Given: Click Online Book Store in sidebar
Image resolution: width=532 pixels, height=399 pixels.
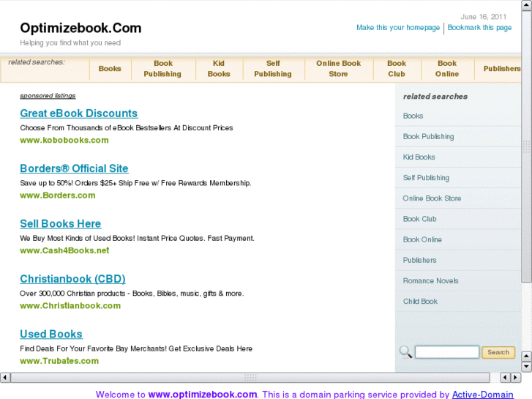Looking at the screenshot, I should 432,198.
